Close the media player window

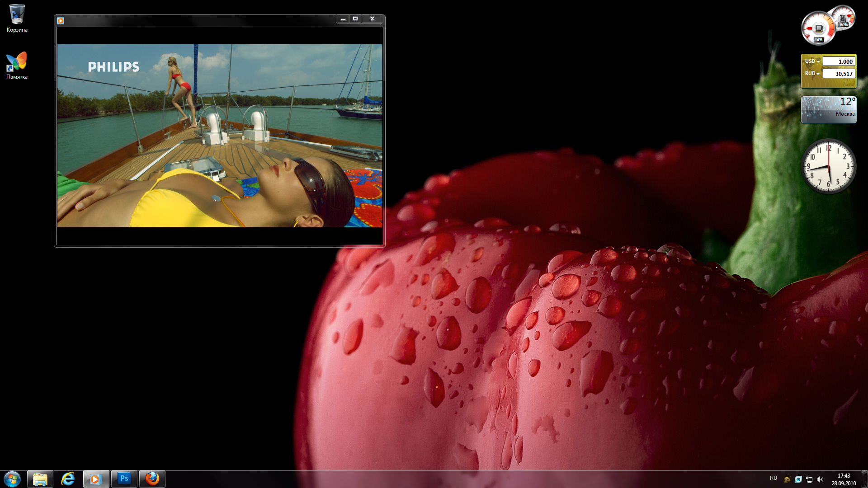click(x=372, y=19)
